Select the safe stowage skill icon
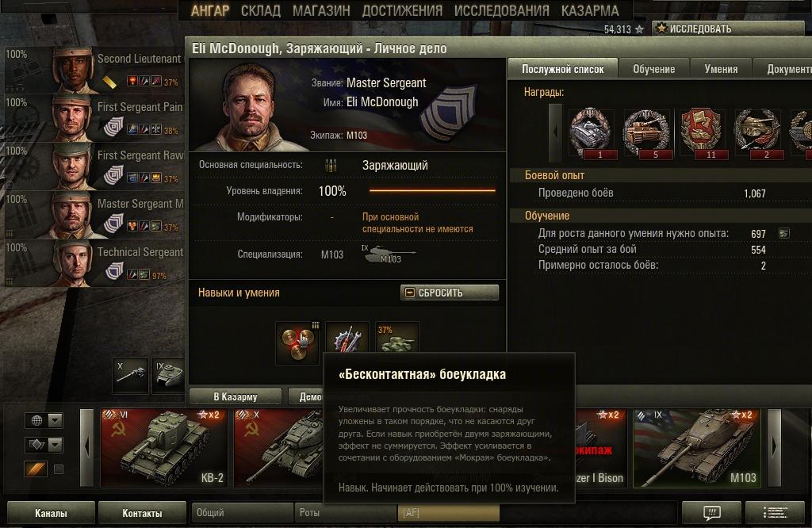This screenshot has width=812, height=528. click(x=297, y=343)
